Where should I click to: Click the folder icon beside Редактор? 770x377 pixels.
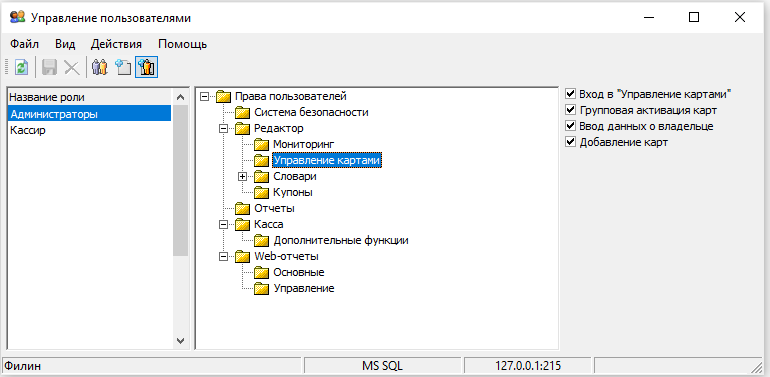click(242, 129)
